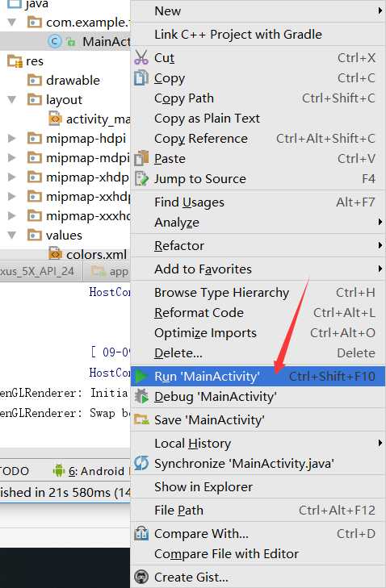Viewport: 386px width, 588px height.
Task: Open the 6: Android Monitor tab
Action: tap(90, 471)
